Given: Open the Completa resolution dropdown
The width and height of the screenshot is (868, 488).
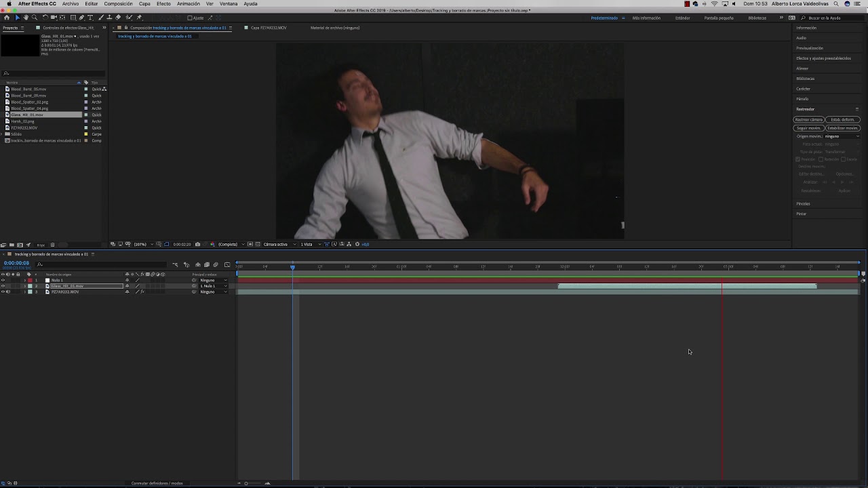Looking at the screenshot, I should click(231, 244).
